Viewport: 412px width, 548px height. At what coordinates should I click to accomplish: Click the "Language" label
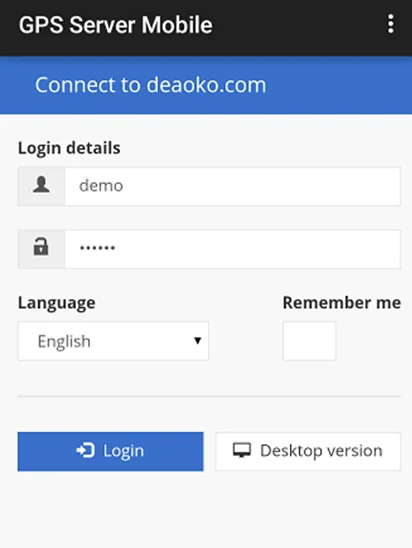(x=57, y=303)
